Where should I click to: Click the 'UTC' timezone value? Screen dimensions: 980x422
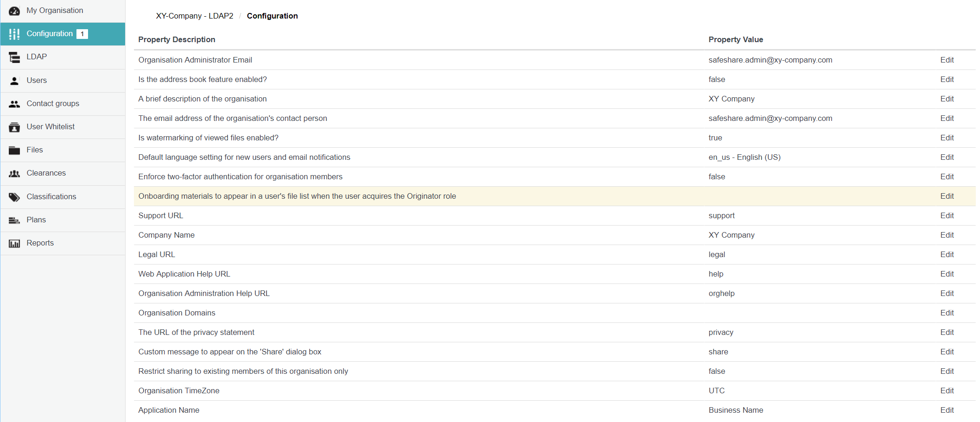pos(716,391)
